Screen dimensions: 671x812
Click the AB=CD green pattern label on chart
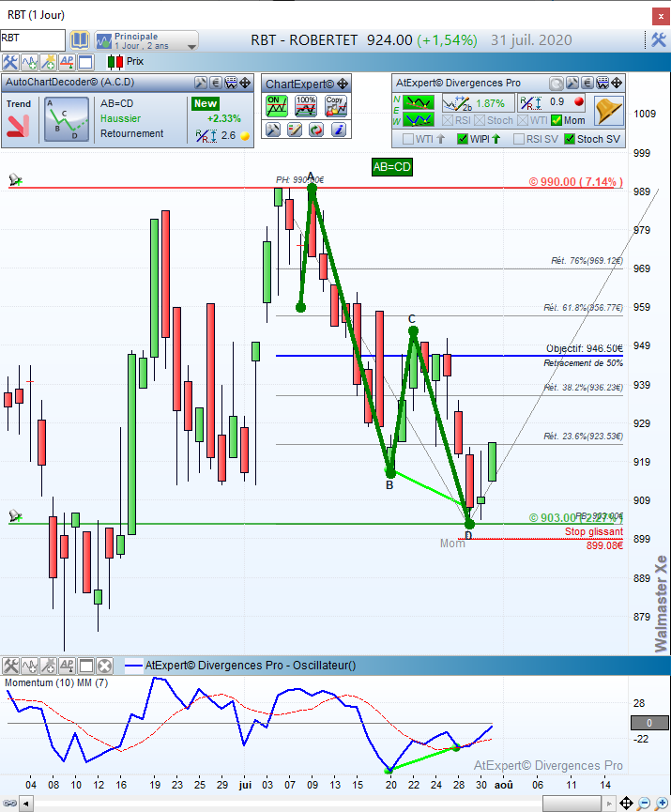(392, 167)
